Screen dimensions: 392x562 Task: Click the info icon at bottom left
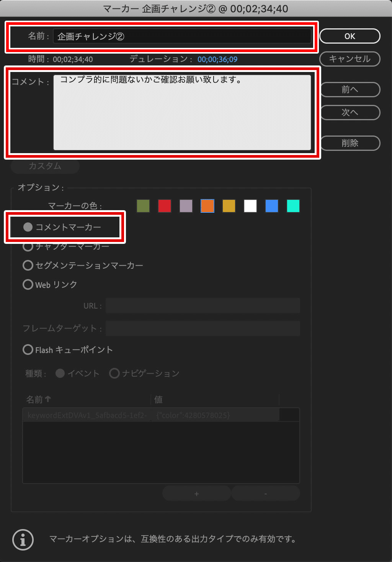tap(22, 540)
